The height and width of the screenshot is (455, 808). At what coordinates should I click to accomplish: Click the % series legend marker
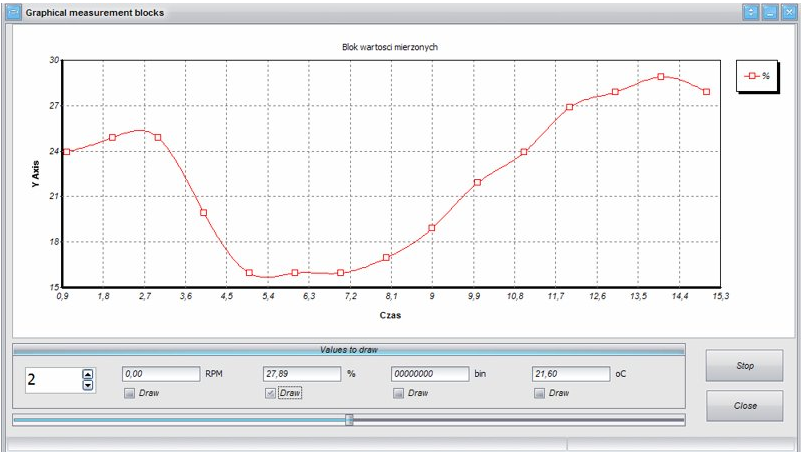[x=751, y=75]
